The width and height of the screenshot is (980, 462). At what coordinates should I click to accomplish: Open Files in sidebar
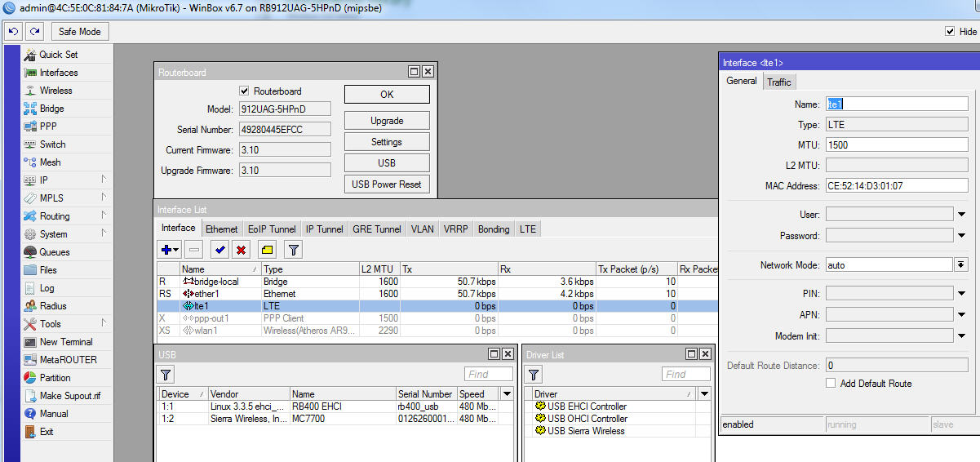(x=48, y=270)
